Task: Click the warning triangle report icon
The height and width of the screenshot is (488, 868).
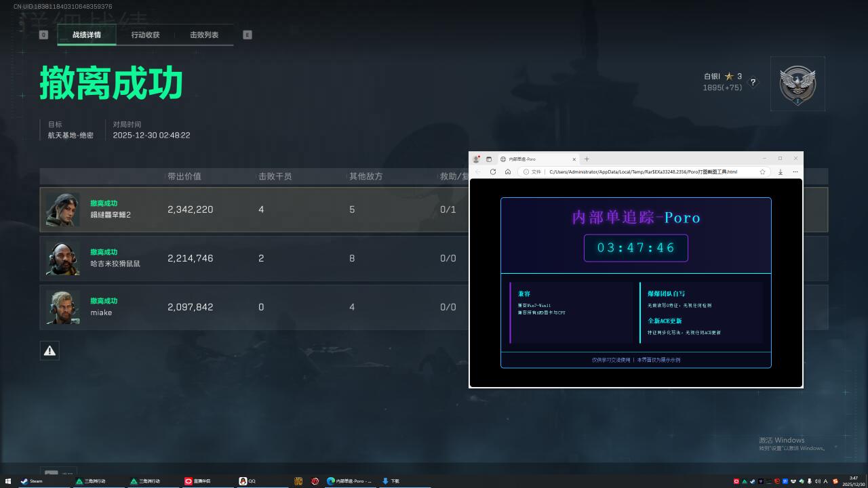Action: [50, 350]
